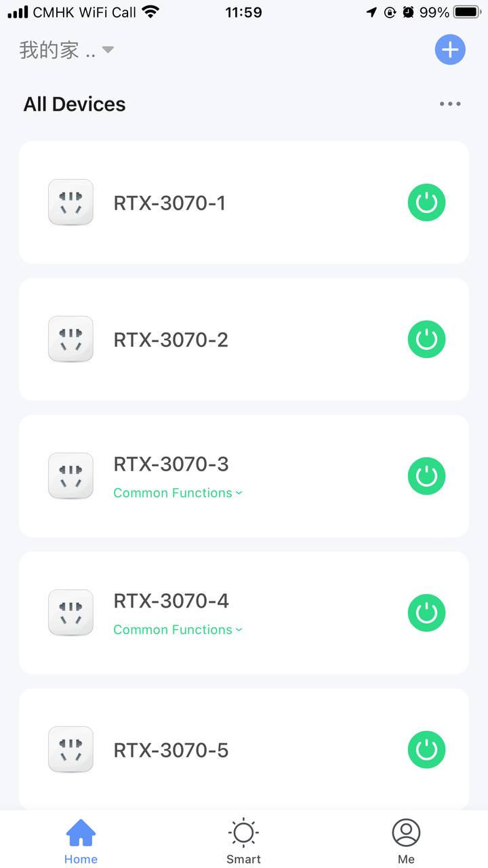The image size is (488, 868).
Task: Open the three-dots menu beside All Devices
Action: [x=450, y=104]
